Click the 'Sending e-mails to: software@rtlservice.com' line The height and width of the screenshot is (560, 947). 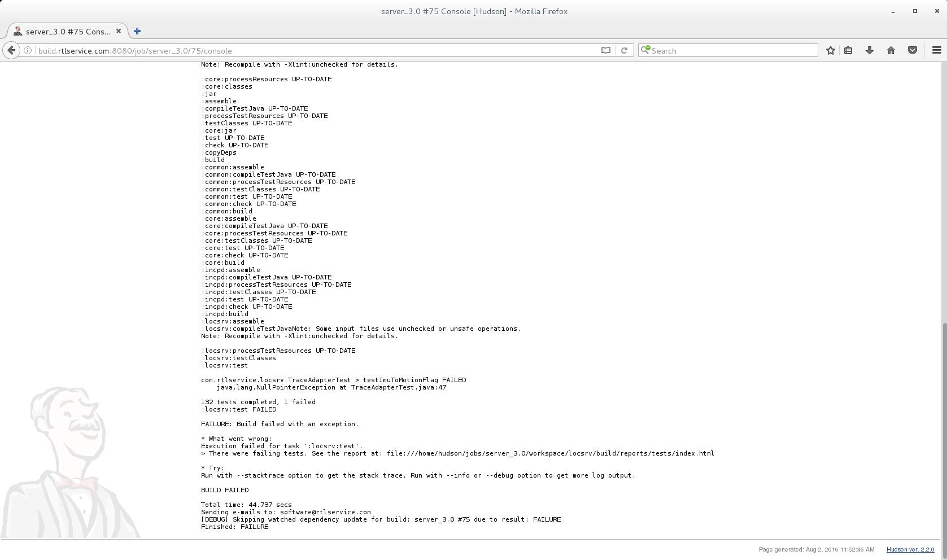pos(286,512)
